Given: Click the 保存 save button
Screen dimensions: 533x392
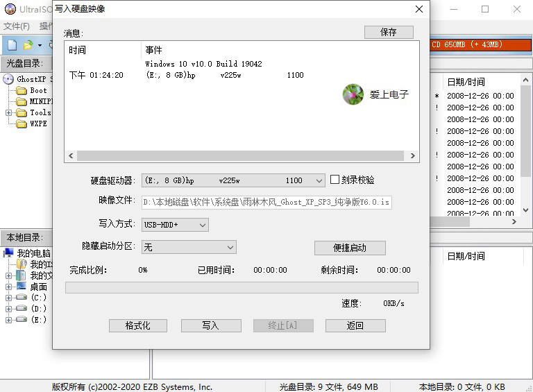Looking at the screenshot, I should (389, 33).
